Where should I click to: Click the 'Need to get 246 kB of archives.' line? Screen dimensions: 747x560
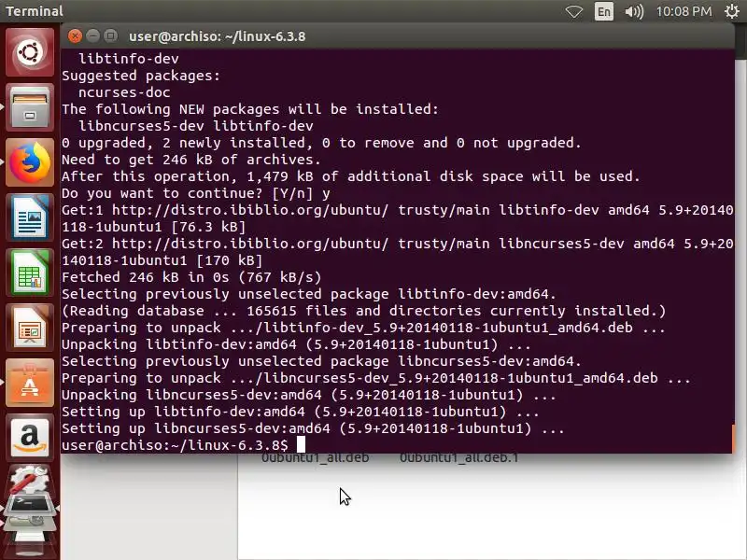click(x=191, y=160)
